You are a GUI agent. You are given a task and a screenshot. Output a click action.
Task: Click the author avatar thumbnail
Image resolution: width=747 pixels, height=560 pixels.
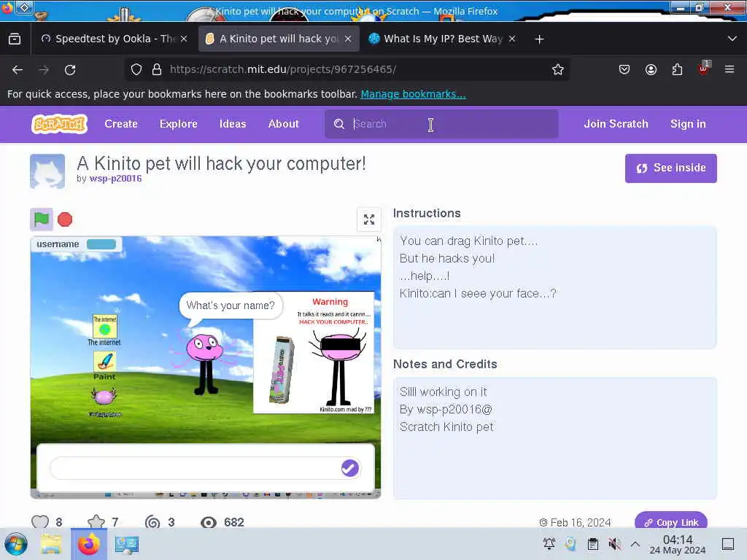(x=47, y=171)
